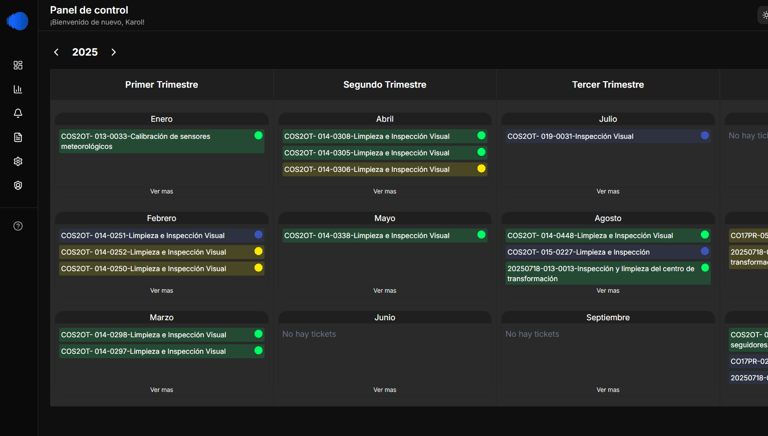Screen dimensions: 768x436
Task: Click Ver mas under Julio
Action: coord(608,192)
